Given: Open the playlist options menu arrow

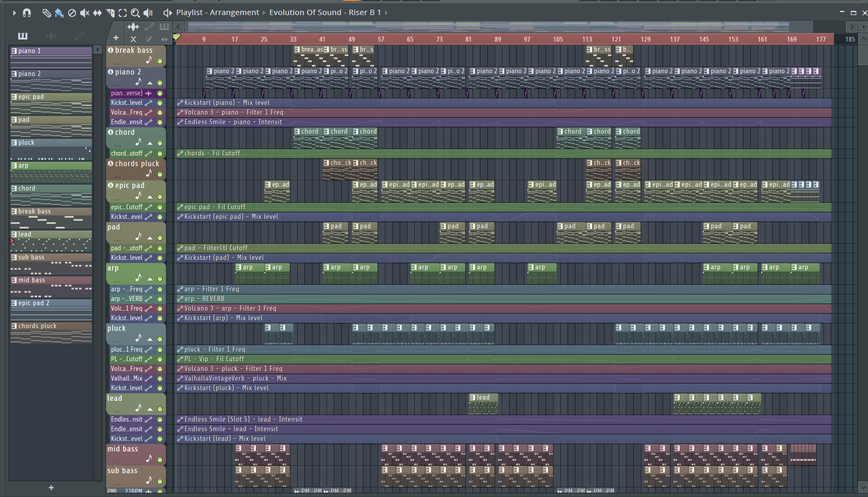Looking at the screenshot, I should [x=14, y=13].
